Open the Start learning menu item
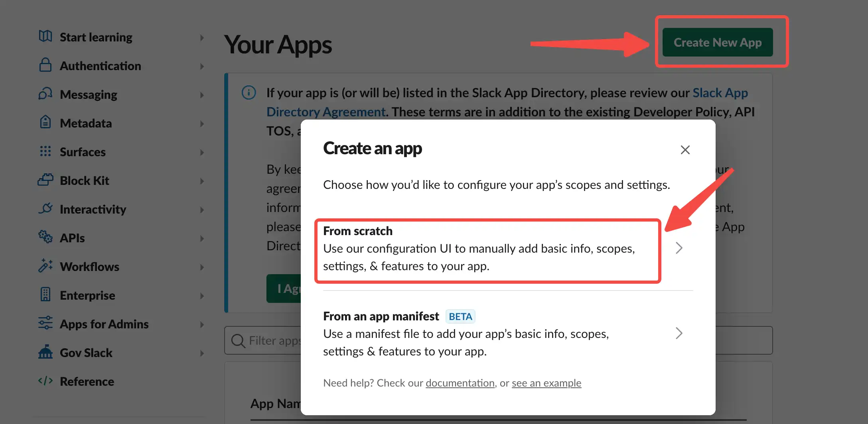This screenshot has width=868, height=424. tap(96, 37)
